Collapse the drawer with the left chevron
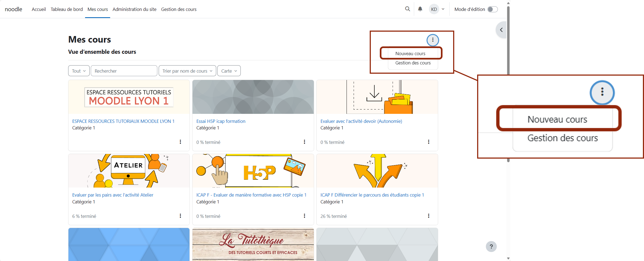Image resolution: width=644 pixels, height=261 pixels. (501, 30)
